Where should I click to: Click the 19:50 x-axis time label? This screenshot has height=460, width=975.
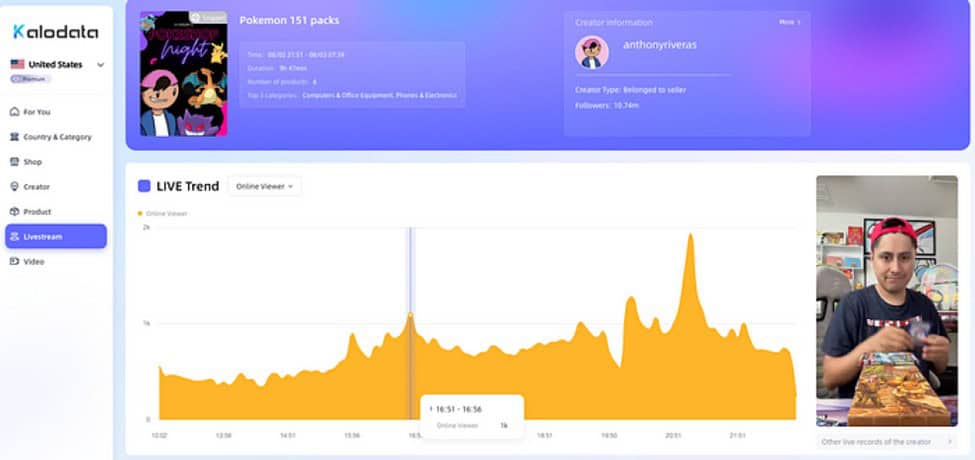point(609,435)
